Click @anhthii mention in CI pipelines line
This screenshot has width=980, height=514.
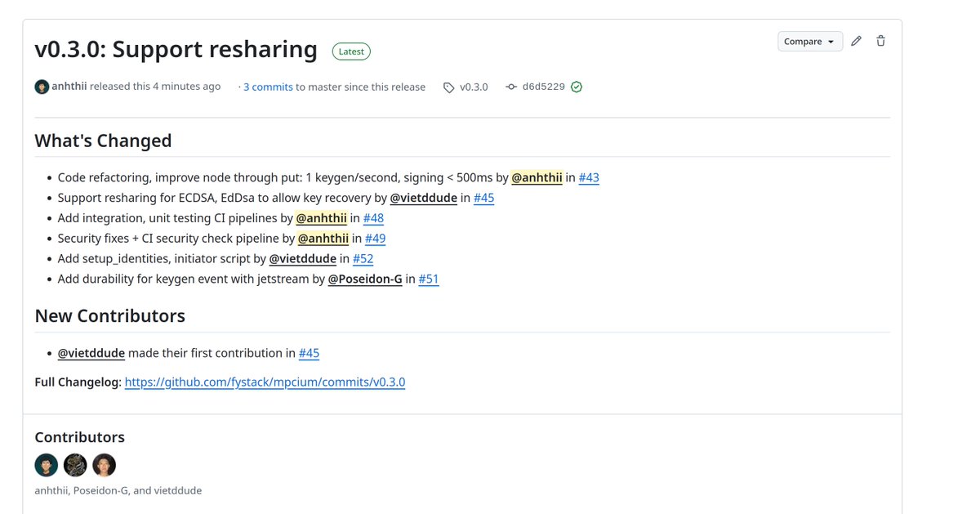coord(322,218)
